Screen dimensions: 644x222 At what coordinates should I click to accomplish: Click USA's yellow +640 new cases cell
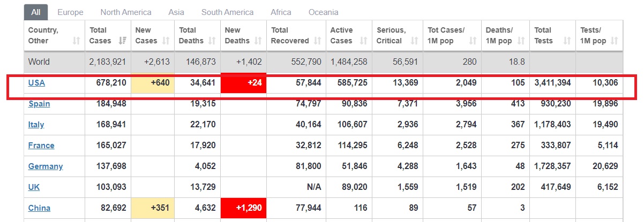pyautogui.click(x=153, y=83)
